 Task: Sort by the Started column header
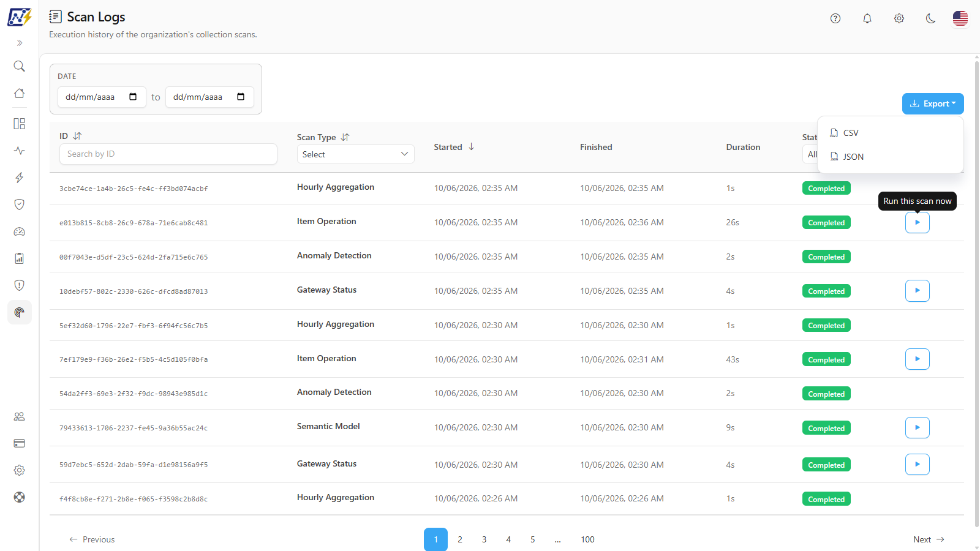pyautogui.click(x=454, y=147)
